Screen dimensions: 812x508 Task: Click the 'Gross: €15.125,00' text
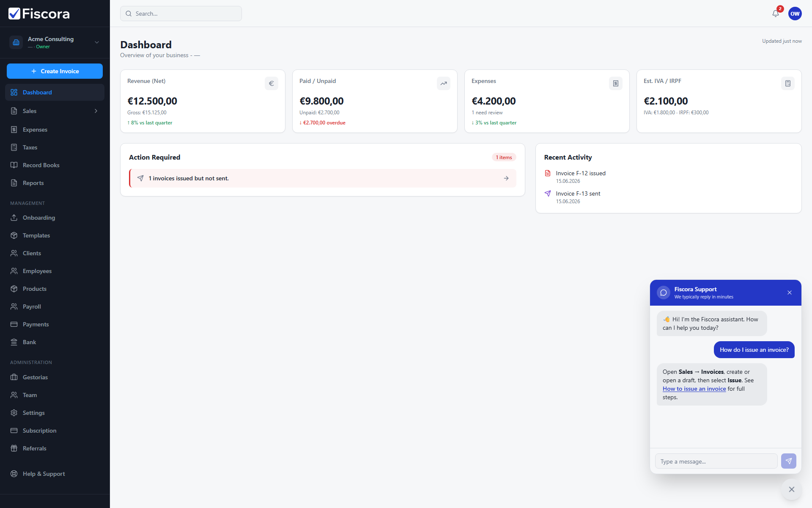click(147, 113)
